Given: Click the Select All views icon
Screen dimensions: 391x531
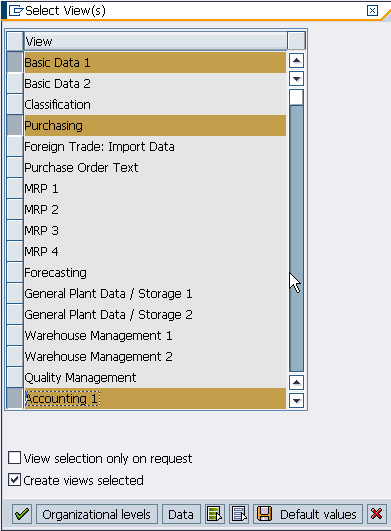Looking at the screenshot, I should 215,514.
